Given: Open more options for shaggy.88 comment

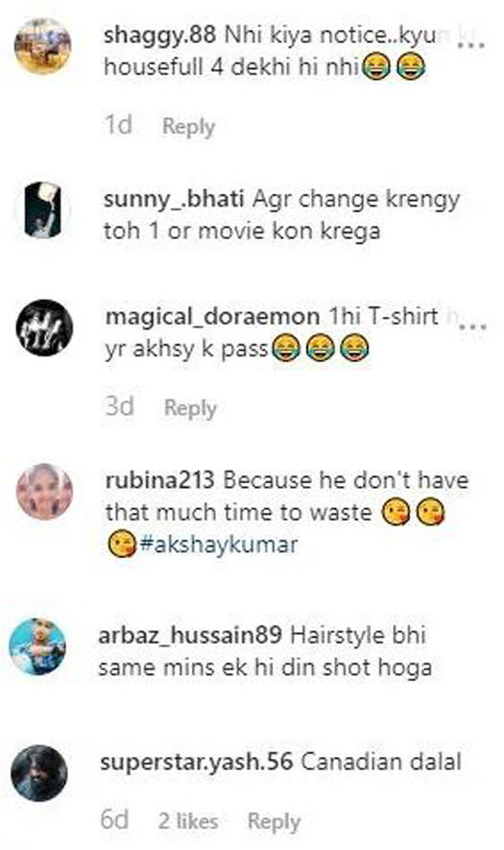Looking at the screenshot, I should click(x=470, y=43).
